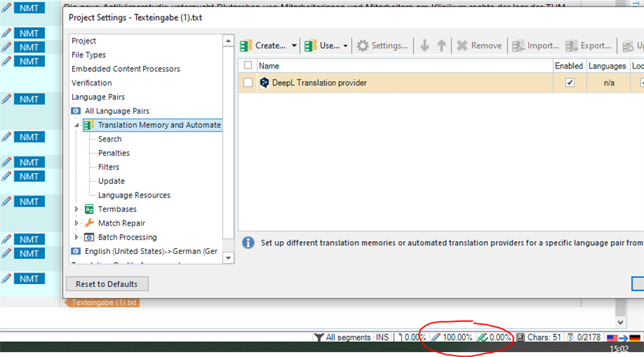The width and height of the screenshot is (644, 357).
Task: Expand the Termbases tree node
Action: pyautogui.click(x=77, y=209)
